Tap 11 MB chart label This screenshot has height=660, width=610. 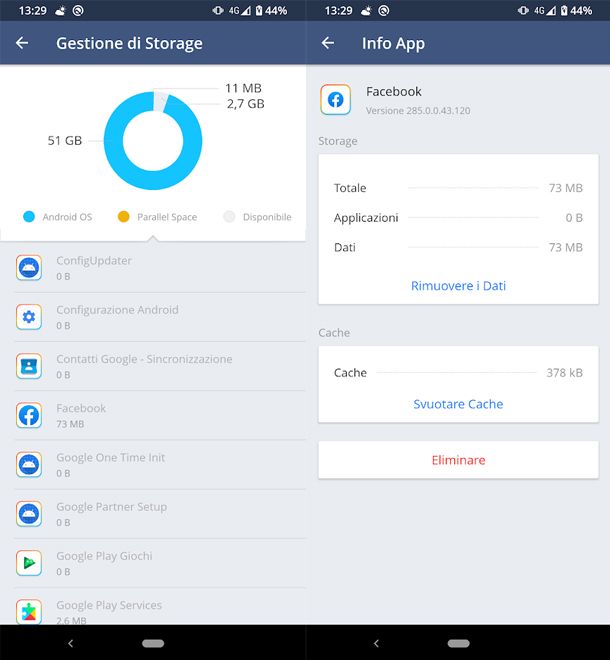tap(243, 88)
